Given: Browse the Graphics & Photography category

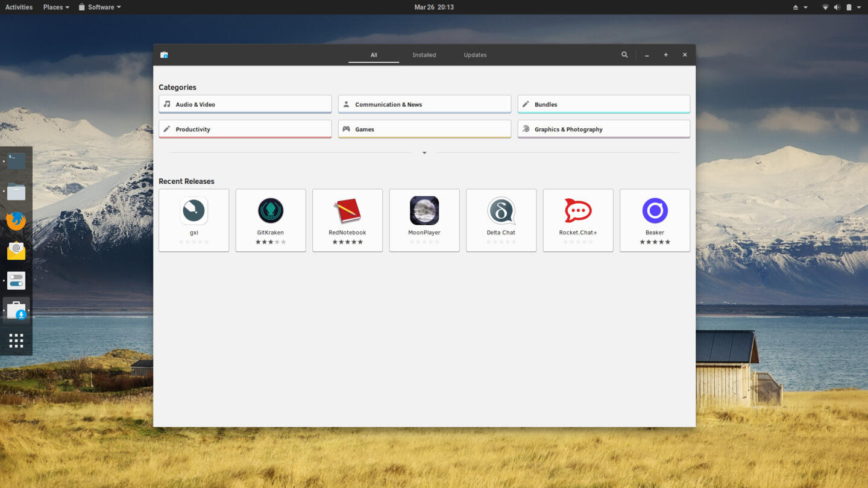Looking at the screenshot, I should pos(604,129).
